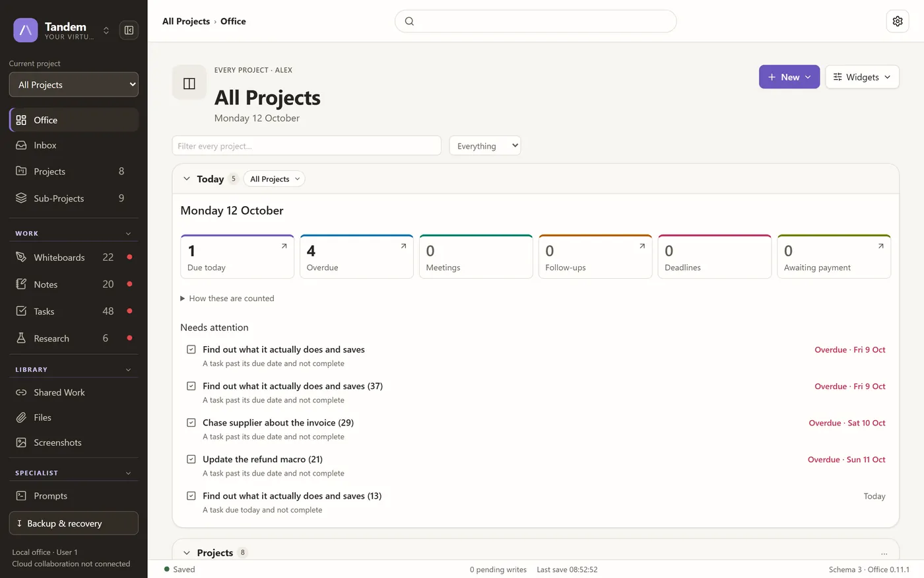Click the Screenshots image icon

click(x=21, y=443)
